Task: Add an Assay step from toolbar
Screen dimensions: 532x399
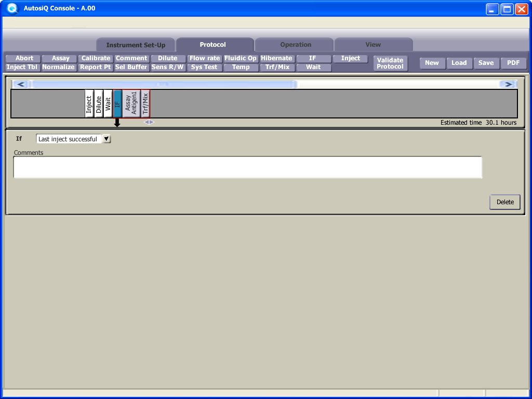Action: pos(59,58)
